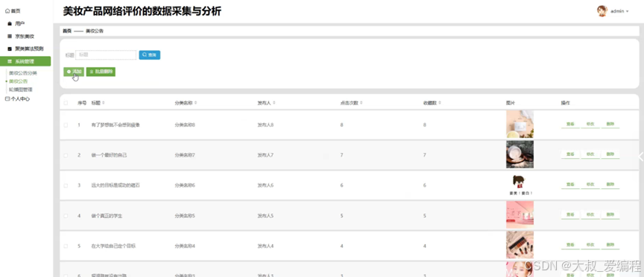The width and height of the screenshot is (644, 277).
Task: Check the box for row 4 做个真正的学生
Action: pyautogui.click(x=66, y=216)
